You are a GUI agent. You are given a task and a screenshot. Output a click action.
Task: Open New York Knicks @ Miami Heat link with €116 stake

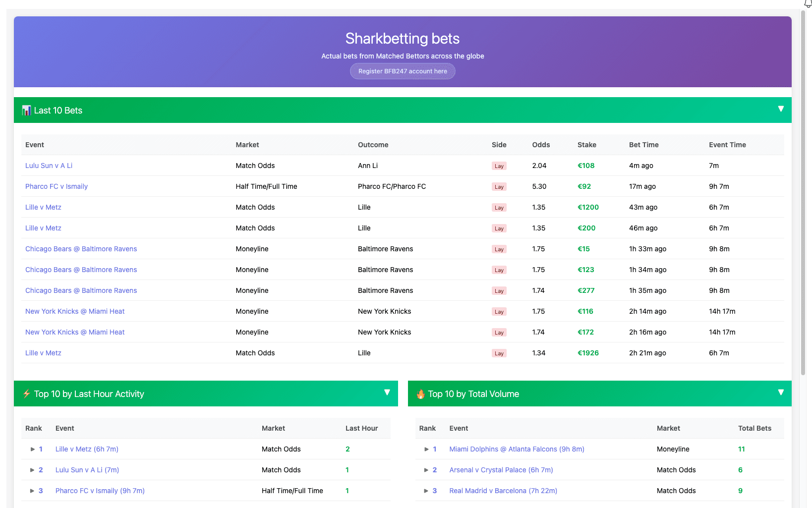tap(75, 311)
